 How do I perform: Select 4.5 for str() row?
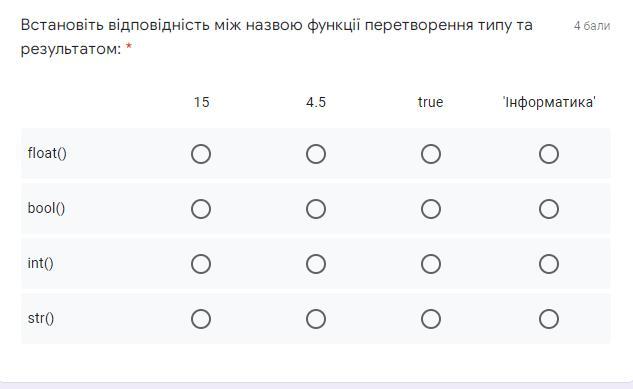point(316,319)
